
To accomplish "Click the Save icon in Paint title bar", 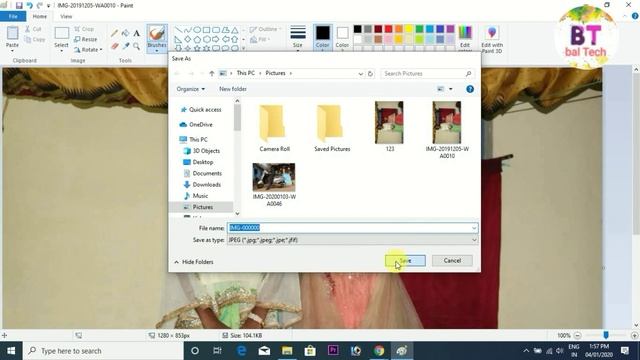I will [19, 6].
